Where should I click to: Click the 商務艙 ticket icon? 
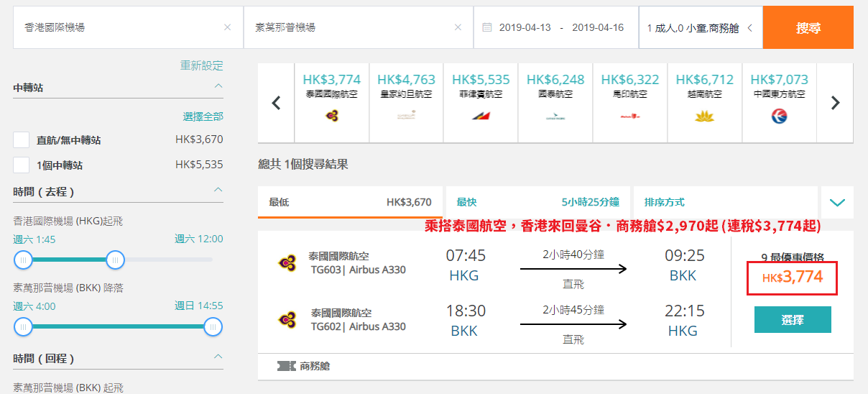point(286,367)
